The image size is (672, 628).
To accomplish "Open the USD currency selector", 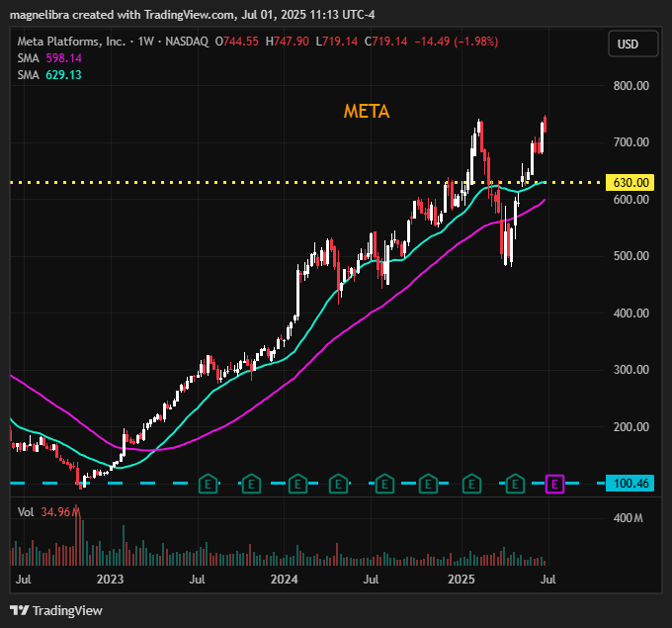I will (x=633, y=44).
